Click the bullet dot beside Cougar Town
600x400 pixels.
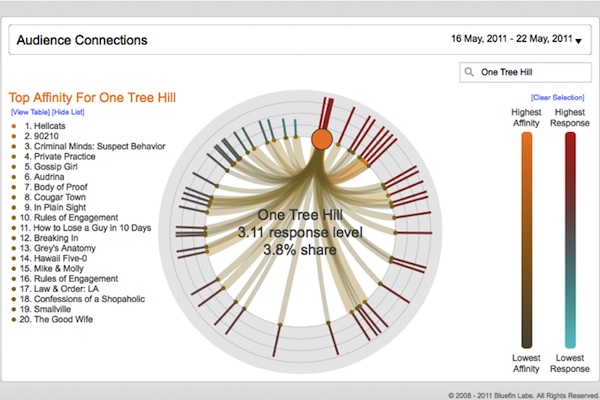[13, 197]
